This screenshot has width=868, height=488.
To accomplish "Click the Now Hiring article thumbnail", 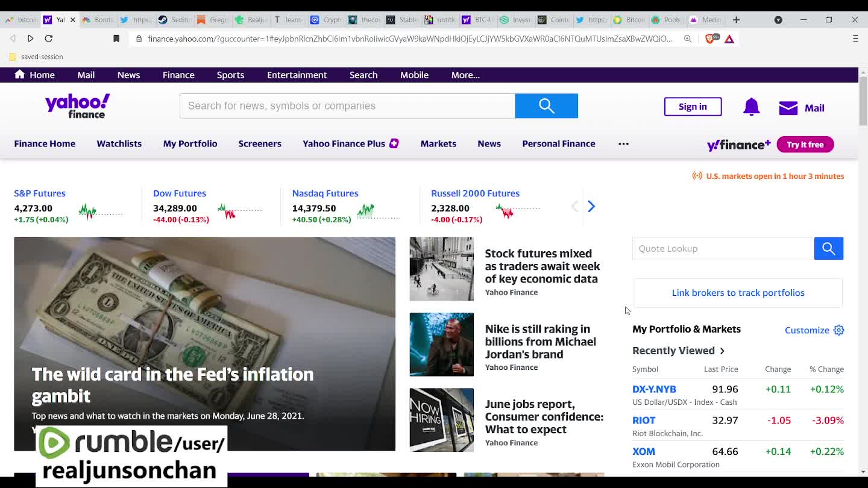I will 441,420.
